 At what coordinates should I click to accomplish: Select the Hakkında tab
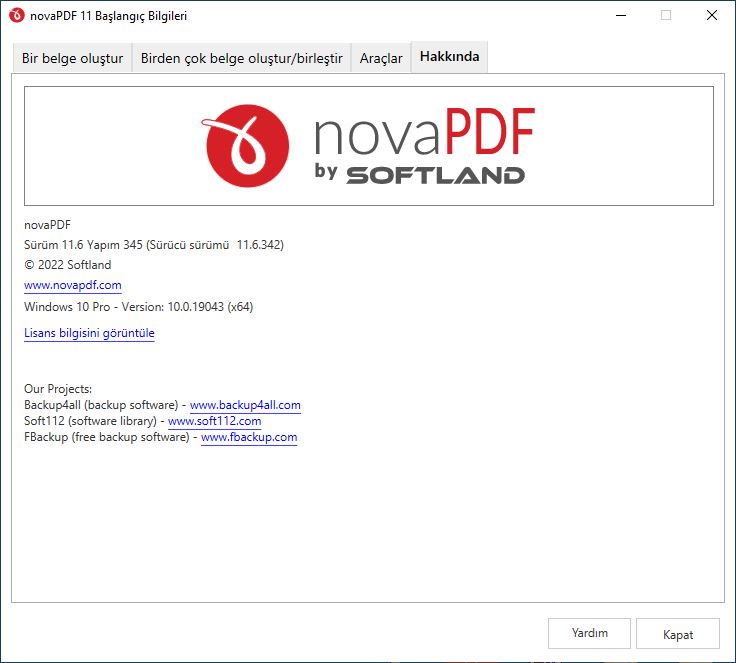(x=449, y=57)
